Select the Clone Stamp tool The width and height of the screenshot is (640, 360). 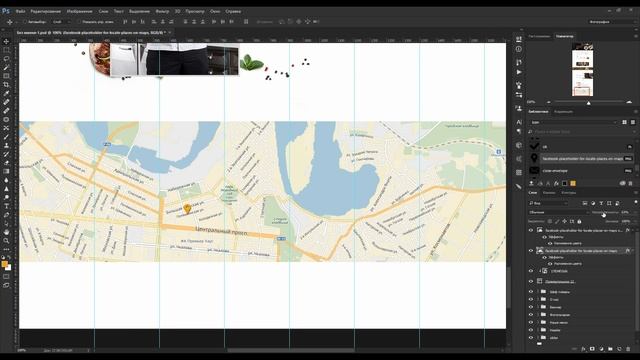[6, 145]
